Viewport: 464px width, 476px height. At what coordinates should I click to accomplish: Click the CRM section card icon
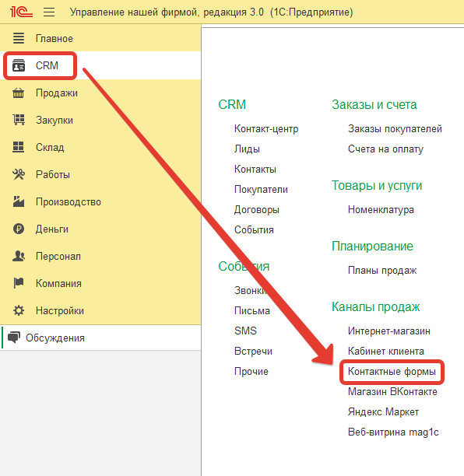tap(19, 65)
